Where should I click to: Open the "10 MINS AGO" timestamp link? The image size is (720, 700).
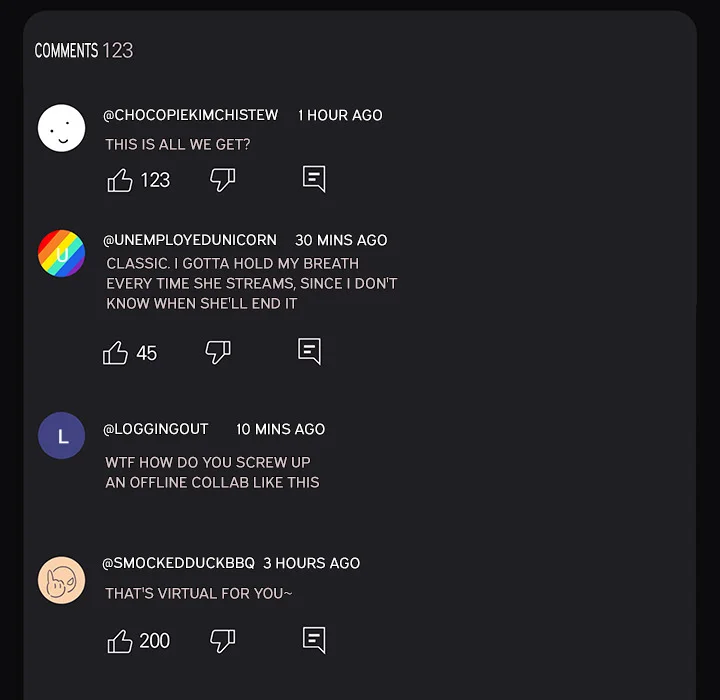(280, 429)
